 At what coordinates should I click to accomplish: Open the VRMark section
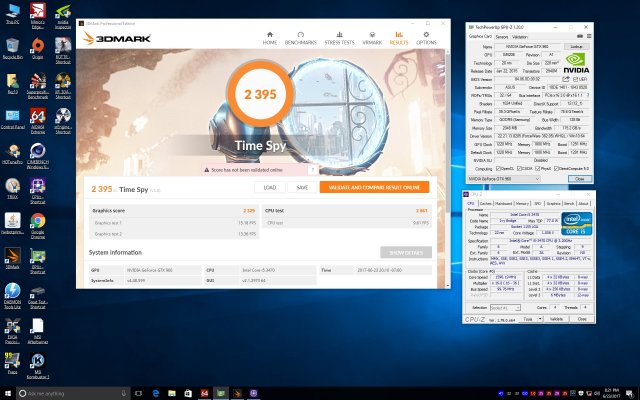click(372, 40)
